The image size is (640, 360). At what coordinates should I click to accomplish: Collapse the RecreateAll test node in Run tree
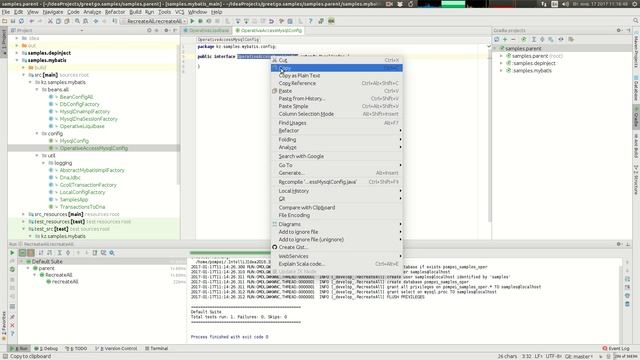(35, 275)
